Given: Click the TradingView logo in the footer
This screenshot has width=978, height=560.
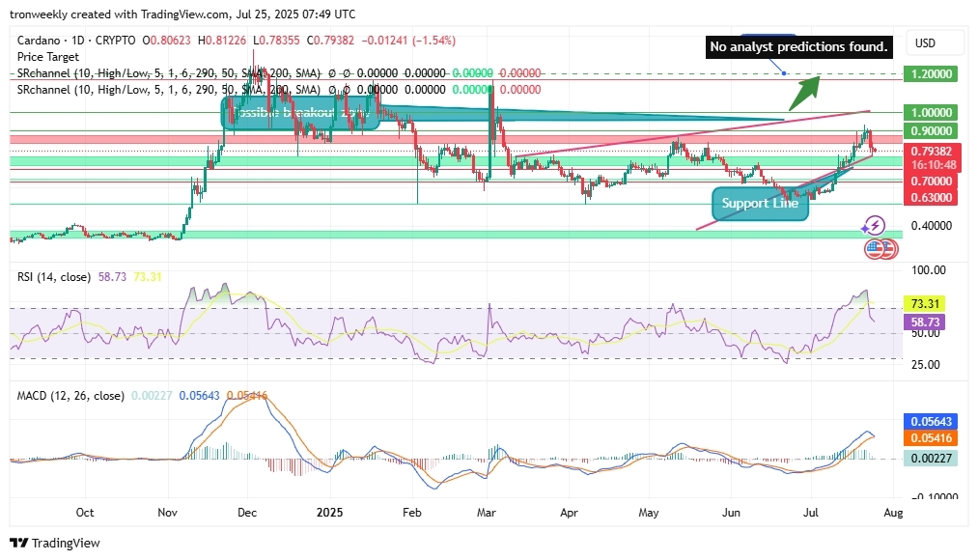Looking at the screenshot, I should click(54, 543).
